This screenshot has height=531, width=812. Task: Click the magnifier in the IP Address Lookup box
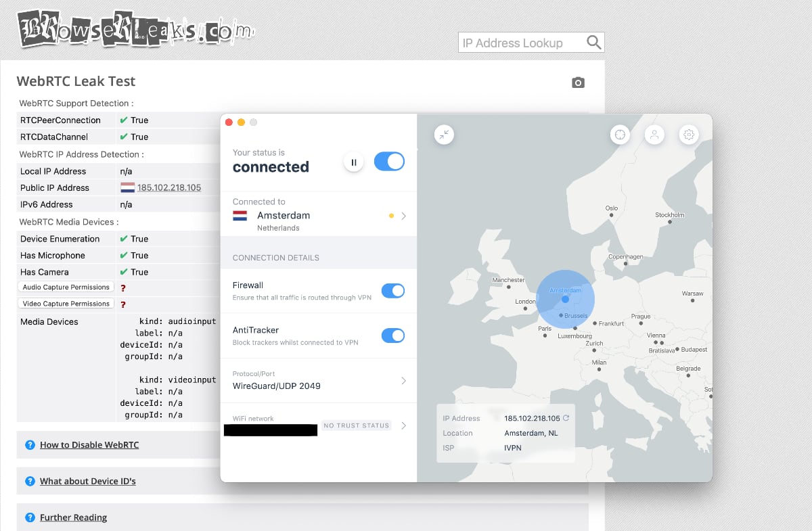[594, 42]
